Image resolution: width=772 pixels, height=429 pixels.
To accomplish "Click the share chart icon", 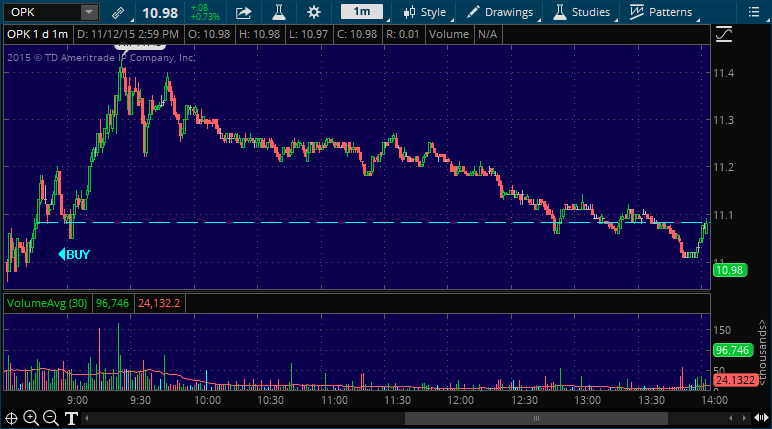I will pos(243,12).
